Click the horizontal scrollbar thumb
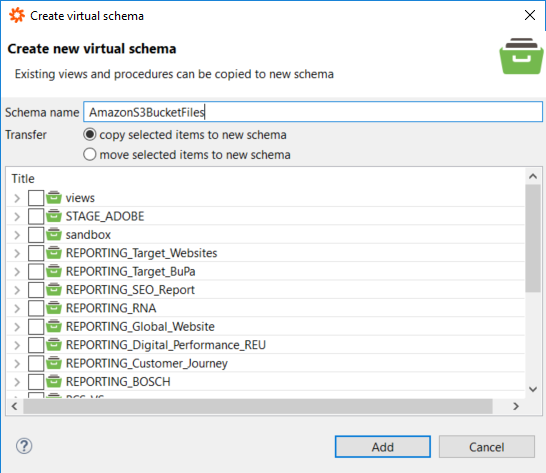Screen dimensions: 546x473 coord(258,406)
